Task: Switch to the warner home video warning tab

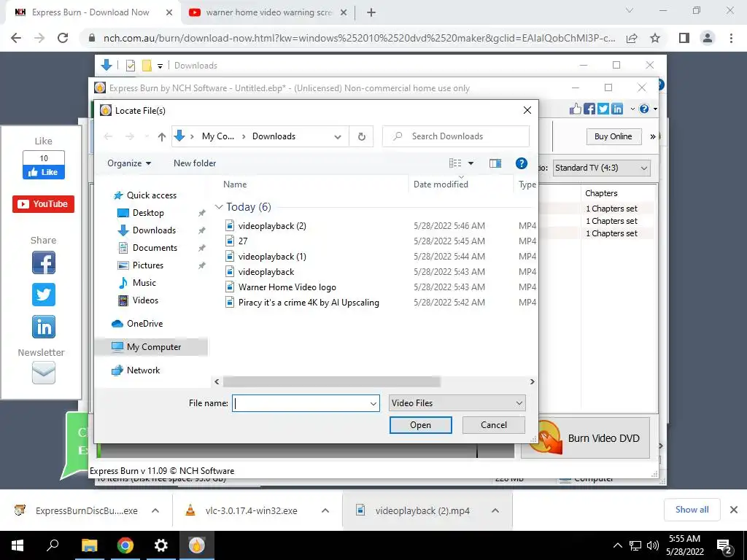Action: (268, 12)
